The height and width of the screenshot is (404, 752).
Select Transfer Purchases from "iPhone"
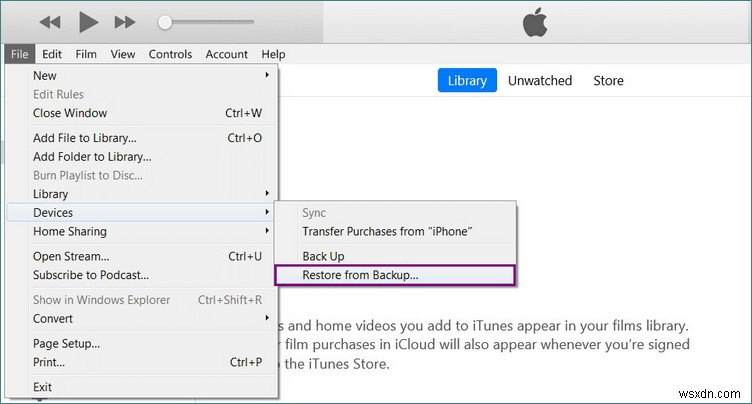pyautogui.click(x=396, y=232)
